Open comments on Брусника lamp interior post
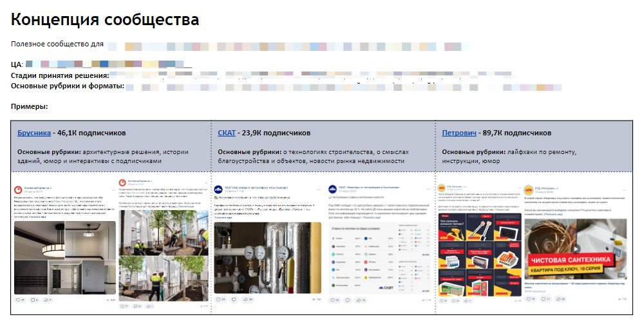Screen dimensions: 644x328 pyautogui.click(x=34, y=300)
